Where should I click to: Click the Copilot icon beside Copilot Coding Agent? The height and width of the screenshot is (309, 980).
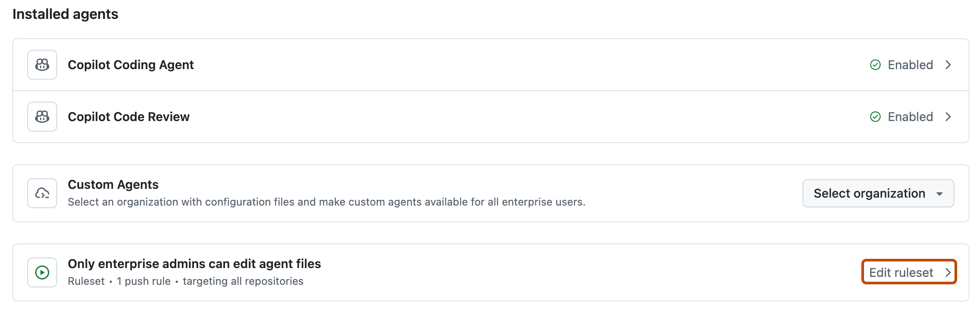pyautogui.click(x=42, y=65)
